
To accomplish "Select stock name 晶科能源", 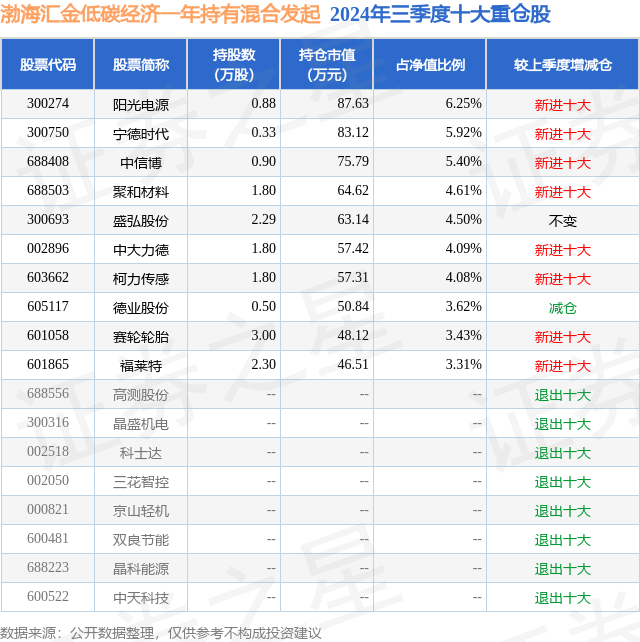I will [141, 570].
